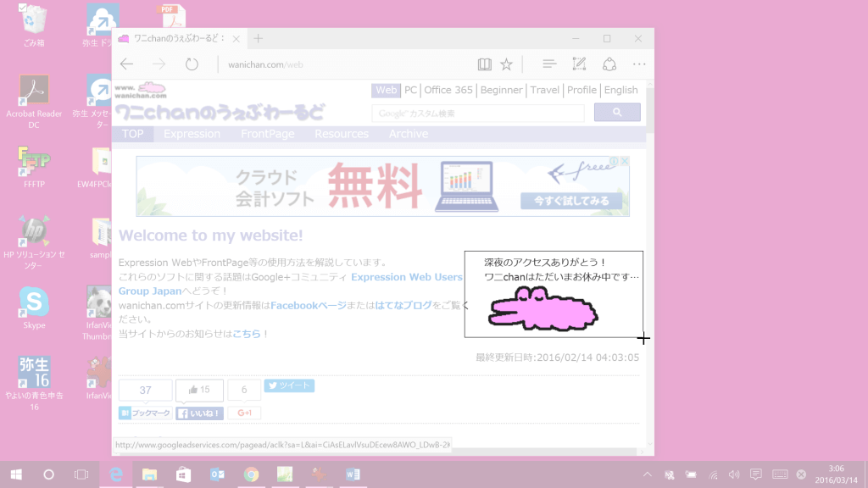Select the FFFTP desktop icon
Screen dimensions: 868x488
[x=34, y=167]
